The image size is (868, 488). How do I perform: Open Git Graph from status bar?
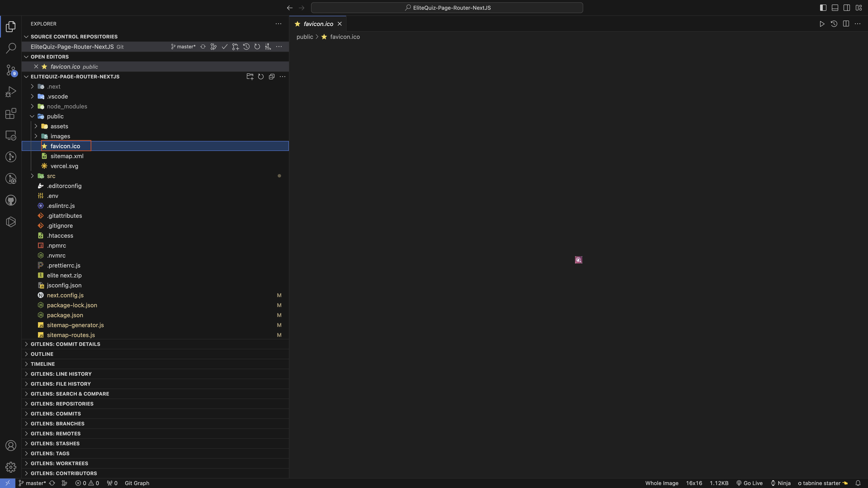click(x=137, y=483)
